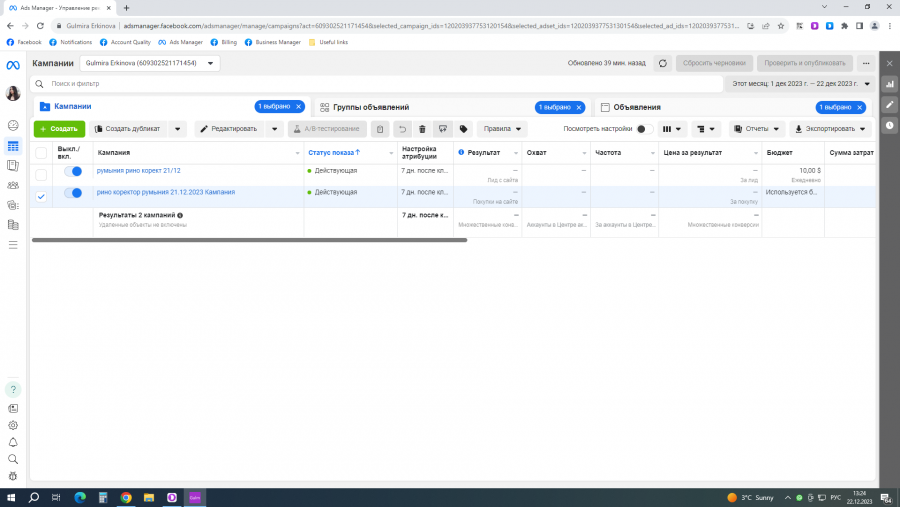Open the settings gear icon in sidebar
900x507 pixels.
[13, 425]
